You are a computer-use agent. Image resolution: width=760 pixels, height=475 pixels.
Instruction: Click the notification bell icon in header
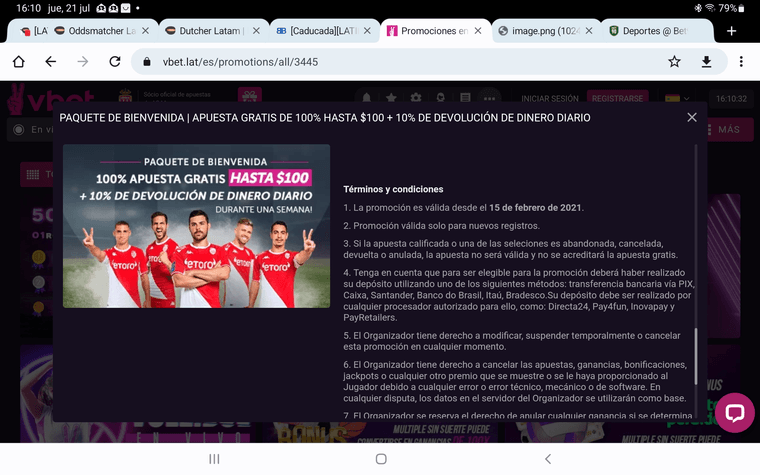366,98
